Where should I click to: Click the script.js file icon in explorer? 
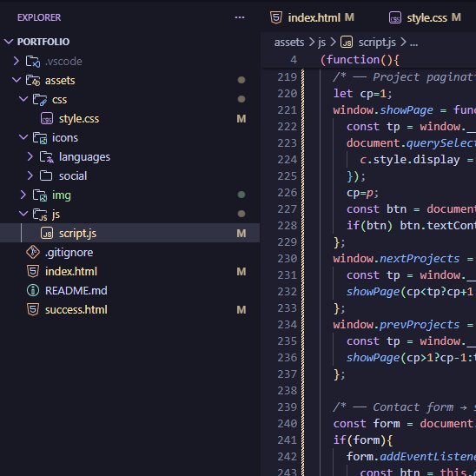click(47, 233)
